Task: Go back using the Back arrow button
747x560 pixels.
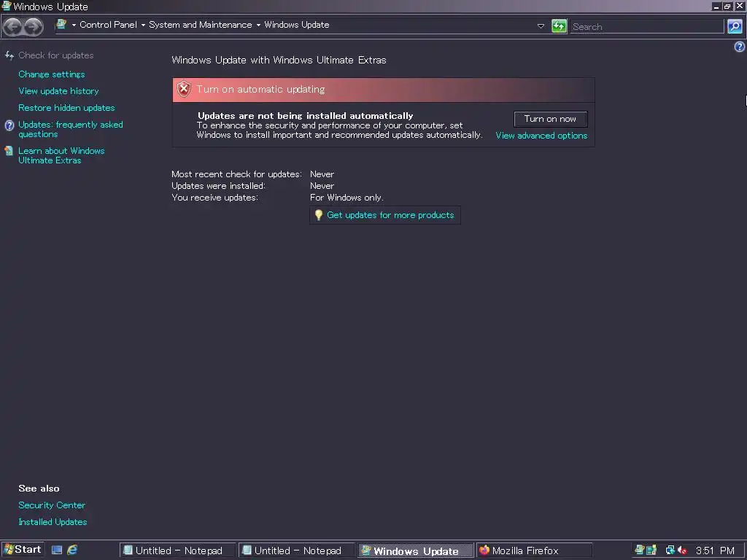Action: pos(13,27)
